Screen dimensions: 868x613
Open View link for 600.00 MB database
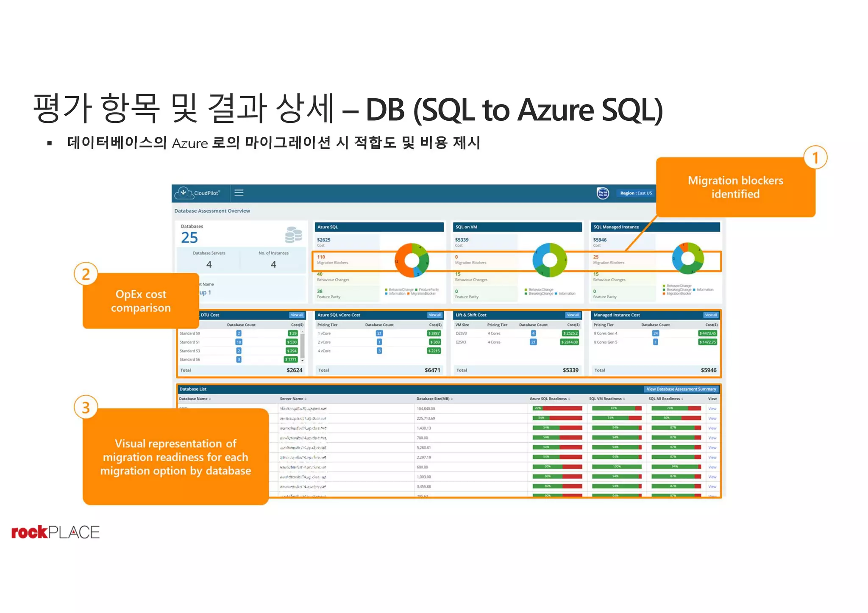712,467
